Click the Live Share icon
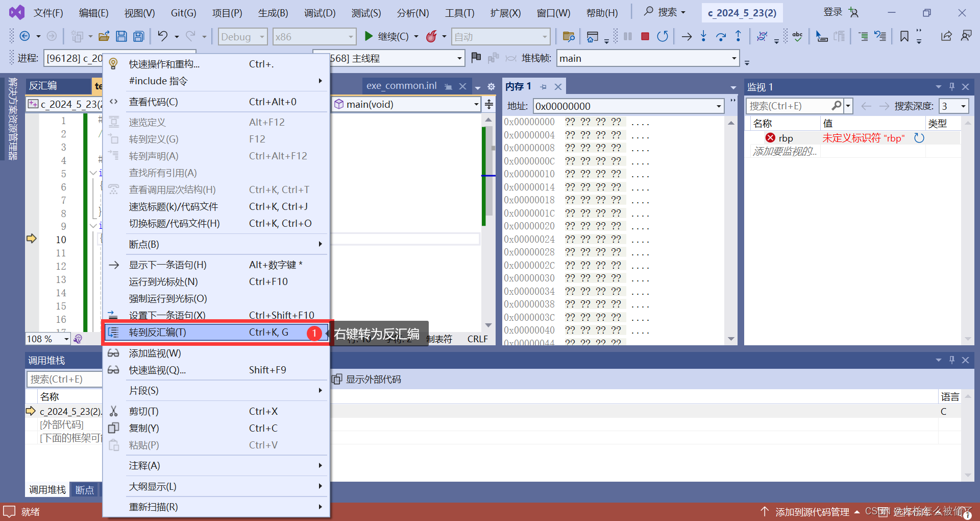980x521 pixels. pyautogui.click(x=946, y=36)
